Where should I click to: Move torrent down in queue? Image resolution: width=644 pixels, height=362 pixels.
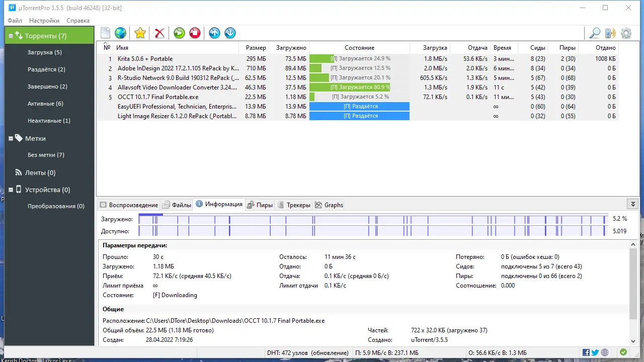[x=230, y=33]
